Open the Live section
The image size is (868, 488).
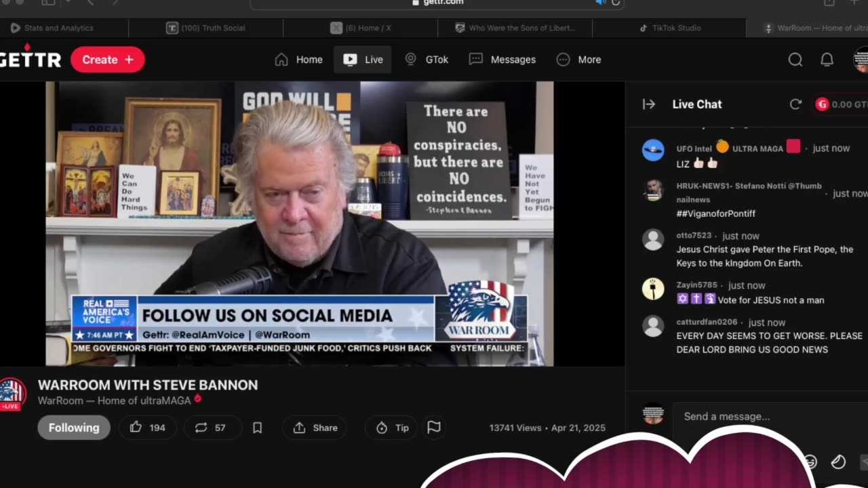(x=363, y=60)
